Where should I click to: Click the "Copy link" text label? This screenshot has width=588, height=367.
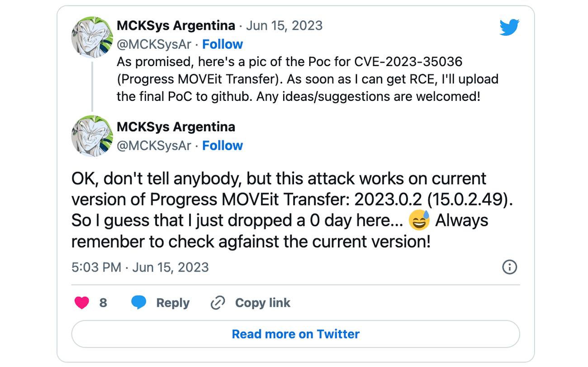pos(263,303)
